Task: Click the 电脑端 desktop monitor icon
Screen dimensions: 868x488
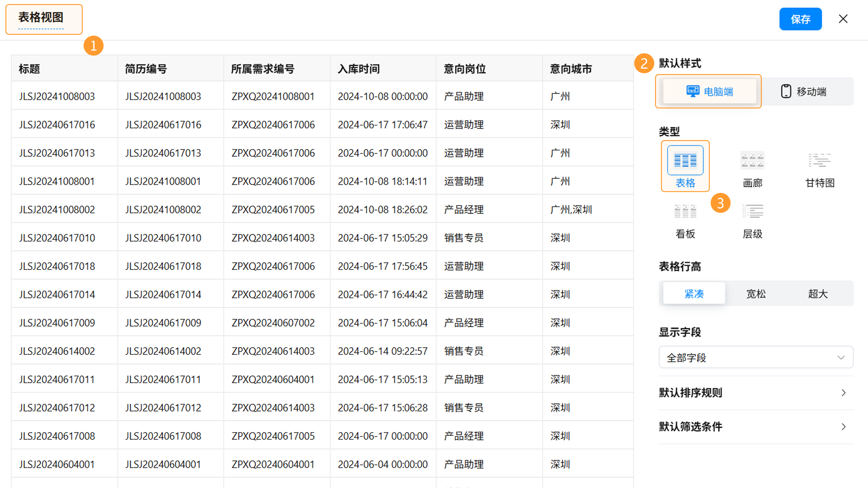Action: tap(693, 91)
